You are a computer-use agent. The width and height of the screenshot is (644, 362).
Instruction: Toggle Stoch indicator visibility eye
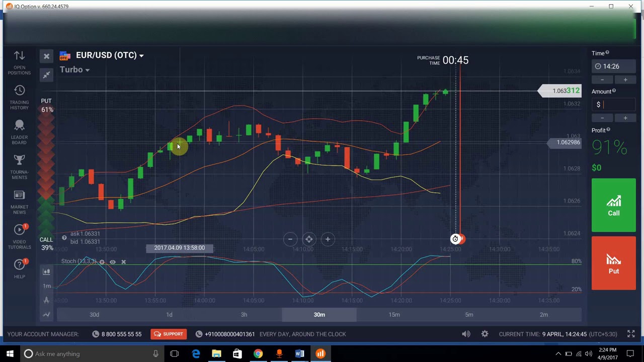pyautogui.click(x=113, y=262)
